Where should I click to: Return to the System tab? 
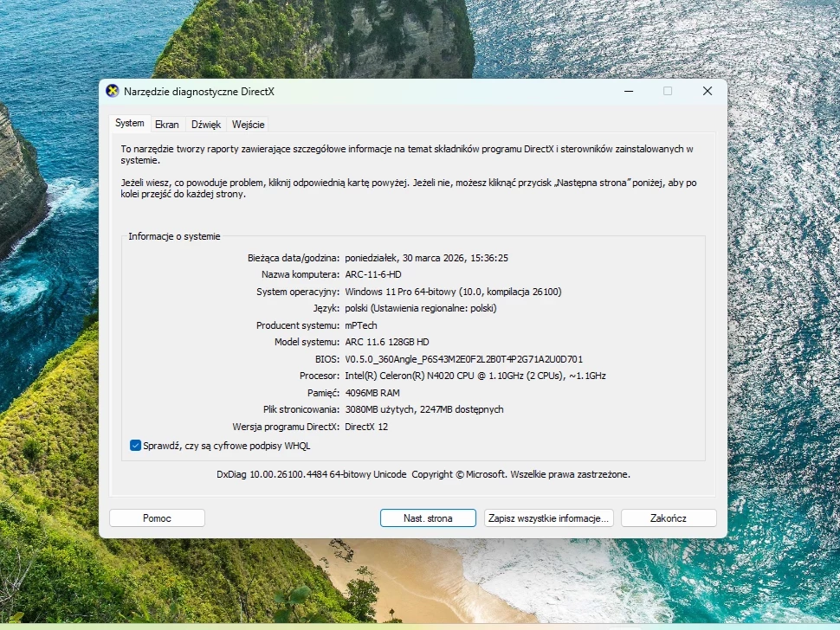pyautogui.click(x=129, y=123)
